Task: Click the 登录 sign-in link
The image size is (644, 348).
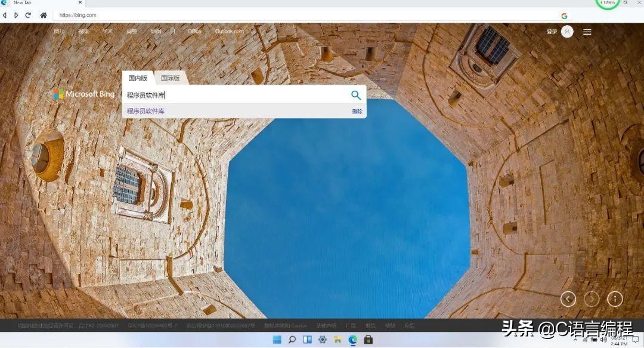Action: pos(552,32)
